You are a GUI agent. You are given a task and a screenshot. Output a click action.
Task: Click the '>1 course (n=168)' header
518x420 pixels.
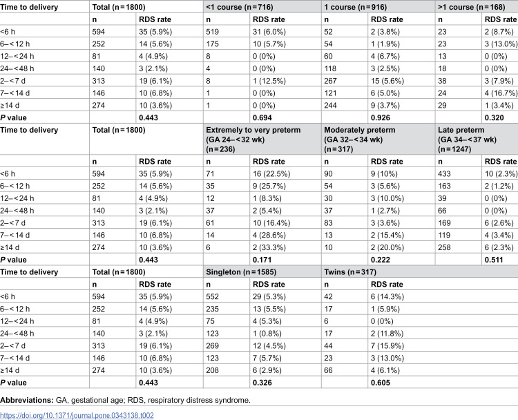point(472,7)
